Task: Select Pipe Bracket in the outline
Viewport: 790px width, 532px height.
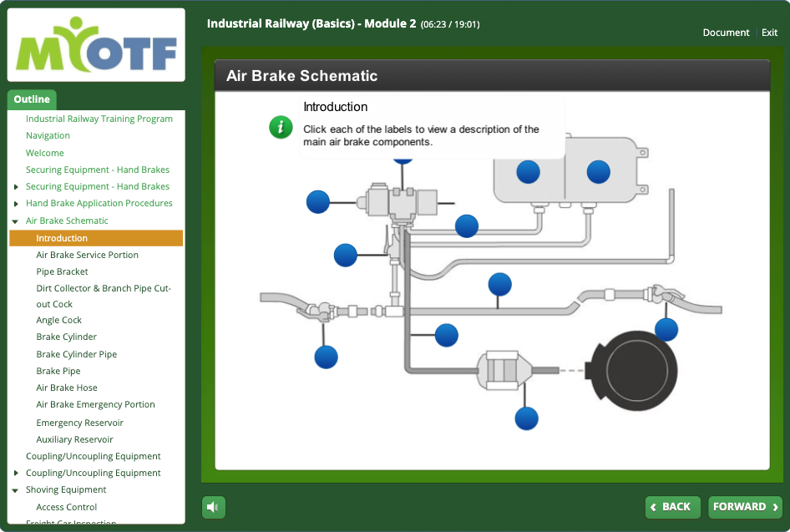Action: (62, 271)
